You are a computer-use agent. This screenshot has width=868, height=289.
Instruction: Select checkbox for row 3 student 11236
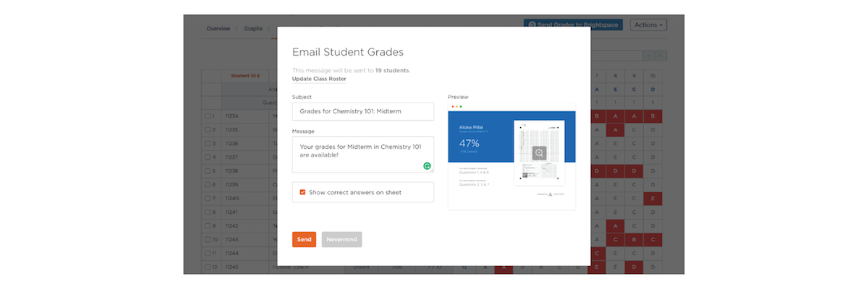coord(208,143)
